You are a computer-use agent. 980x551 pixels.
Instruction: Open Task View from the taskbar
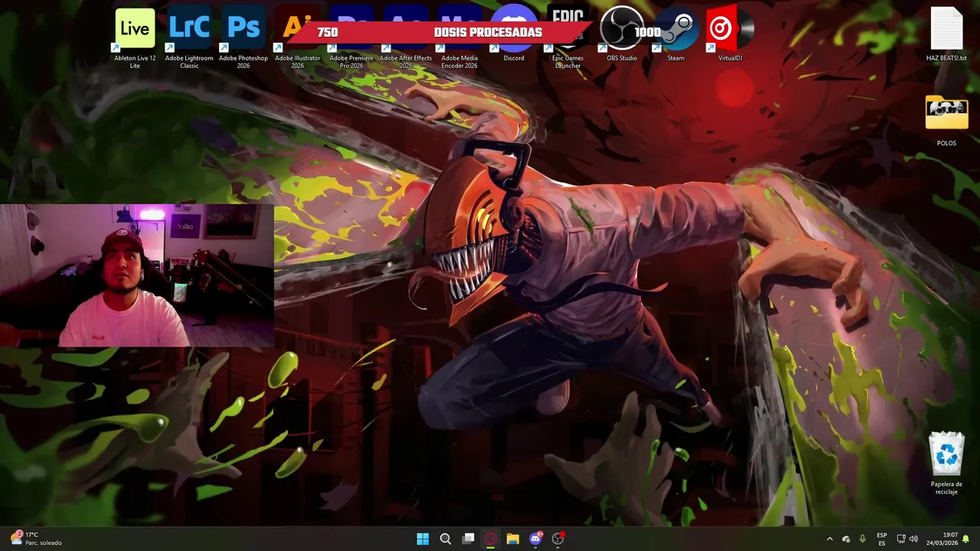click(468, 539)
